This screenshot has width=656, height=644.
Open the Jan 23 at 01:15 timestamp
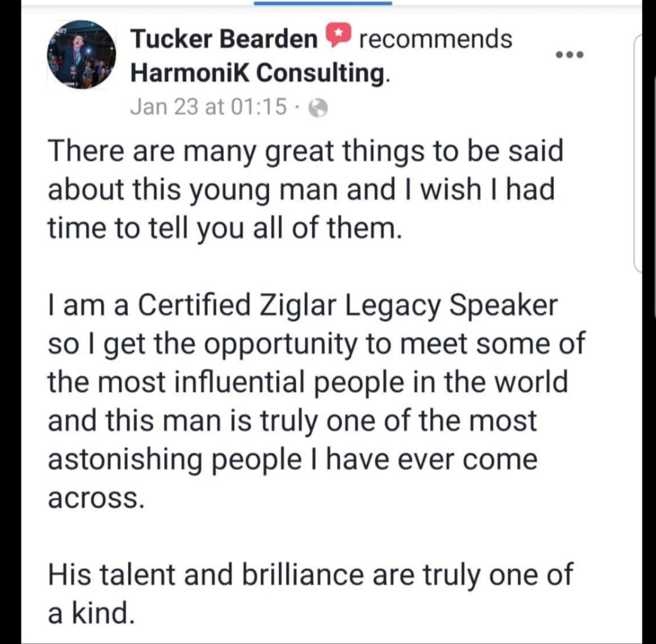[208, 106]
